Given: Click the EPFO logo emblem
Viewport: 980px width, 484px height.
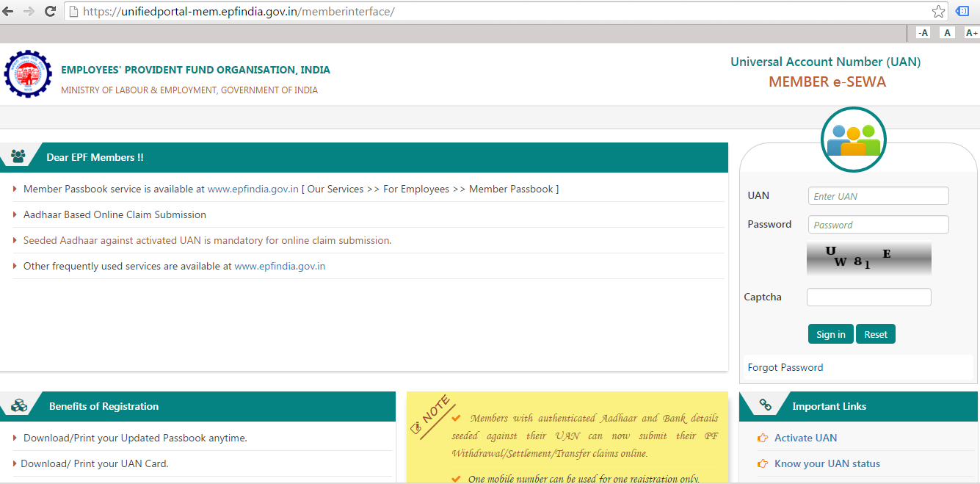Looking at the screenshot, I should [28, 74].
